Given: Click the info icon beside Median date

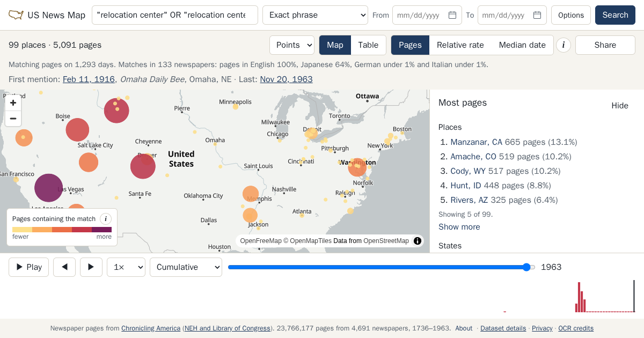Looking at the screenshot, I should (x=563, y=45).
